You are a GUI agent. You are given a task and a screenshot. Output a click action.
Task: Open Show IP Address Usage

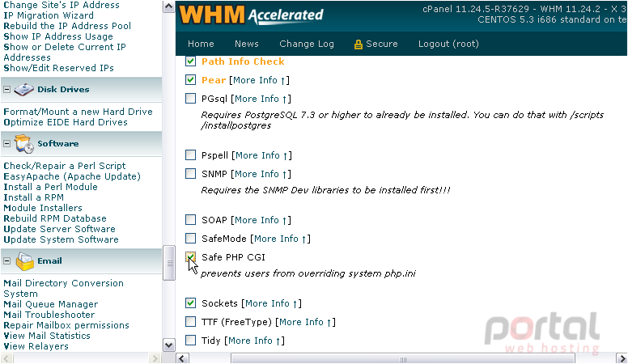[x=58, y=36]
